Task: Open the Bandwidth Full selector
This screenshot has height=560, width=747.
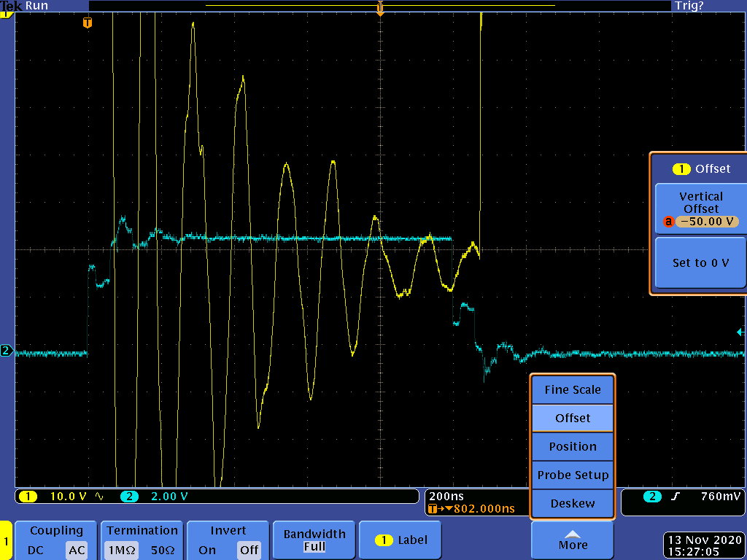Action: 314,540
